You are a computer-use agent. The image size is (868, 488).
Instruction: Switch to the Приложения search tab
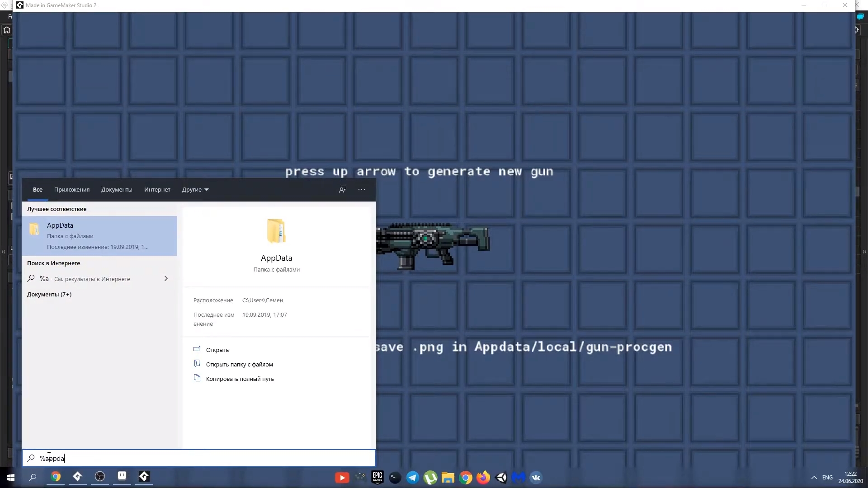point(72,190)
